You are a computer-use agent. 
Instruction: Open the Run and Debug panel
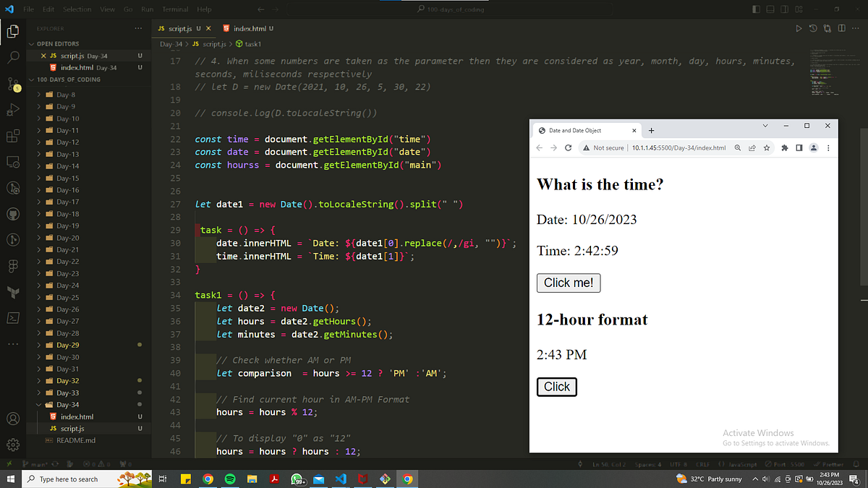coord(12,108)
